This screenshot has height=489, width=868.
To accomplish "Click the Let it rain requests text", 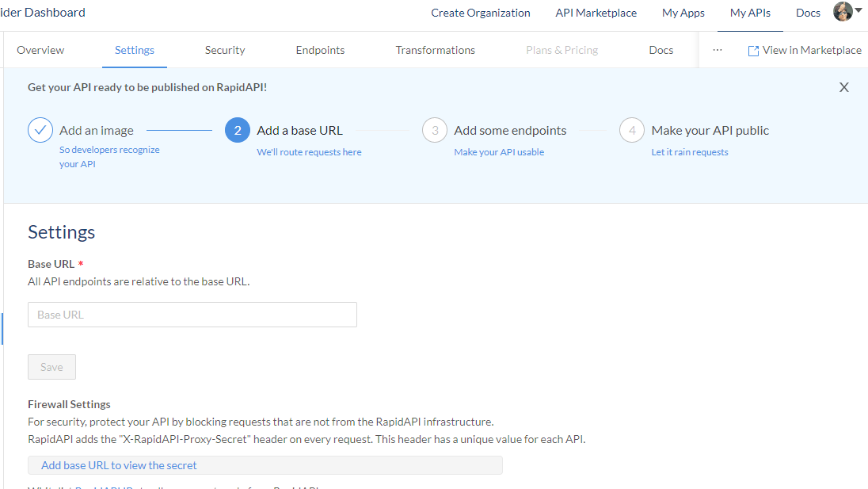I will tap(690, 151).
